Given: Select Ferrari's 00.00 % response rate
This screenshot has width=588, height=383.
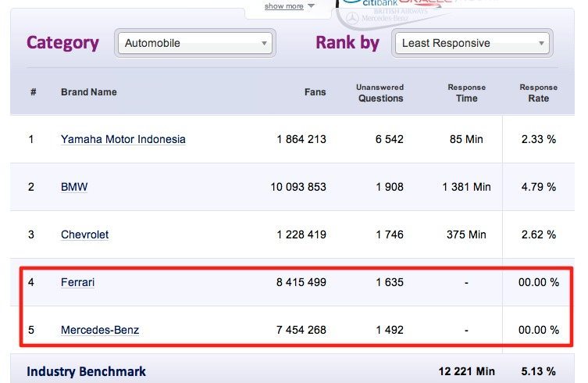Looking at the screenshot, I should [x=539, y=282].
